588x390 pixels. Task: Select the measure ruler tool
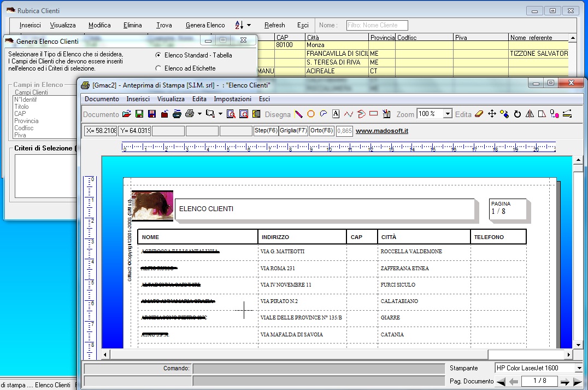[x=567, y=114]
